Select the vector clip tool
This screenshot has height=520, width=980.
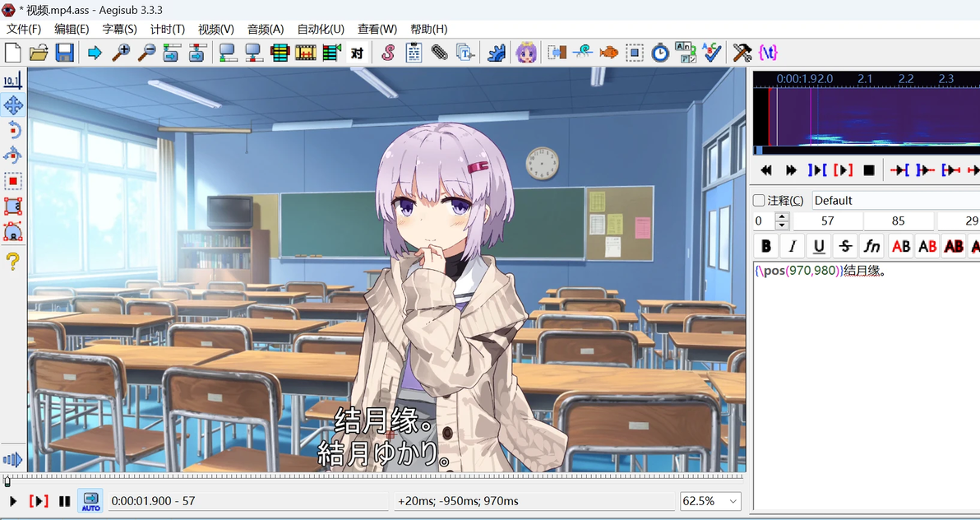(x=13, y=231)
